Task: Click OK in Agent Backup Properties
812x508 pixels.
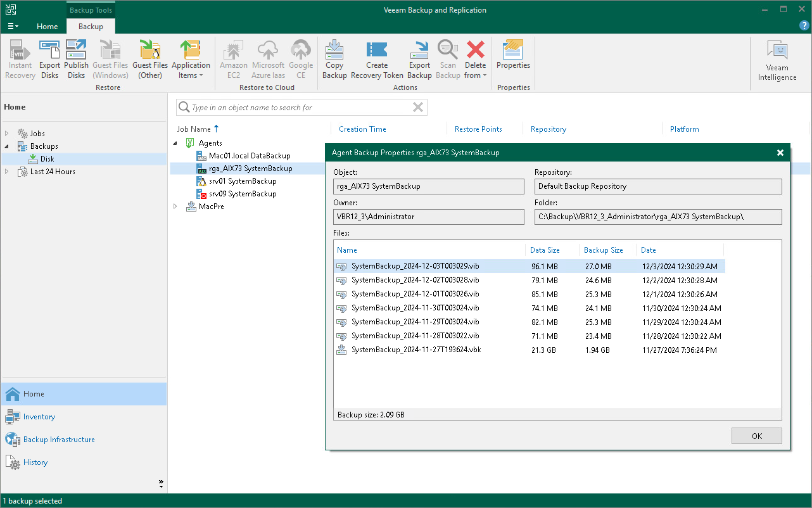Action: point(756,436)
